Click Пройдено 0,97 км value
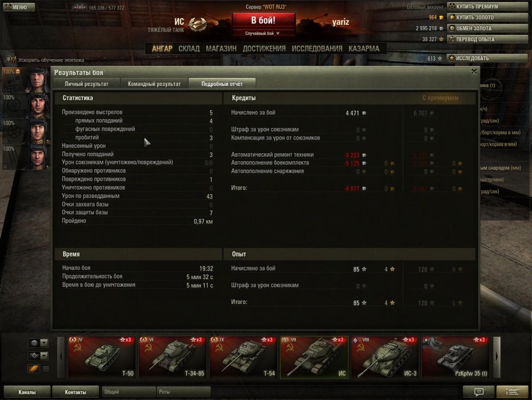This screenshot has width=532, height=400. point(203,221)
